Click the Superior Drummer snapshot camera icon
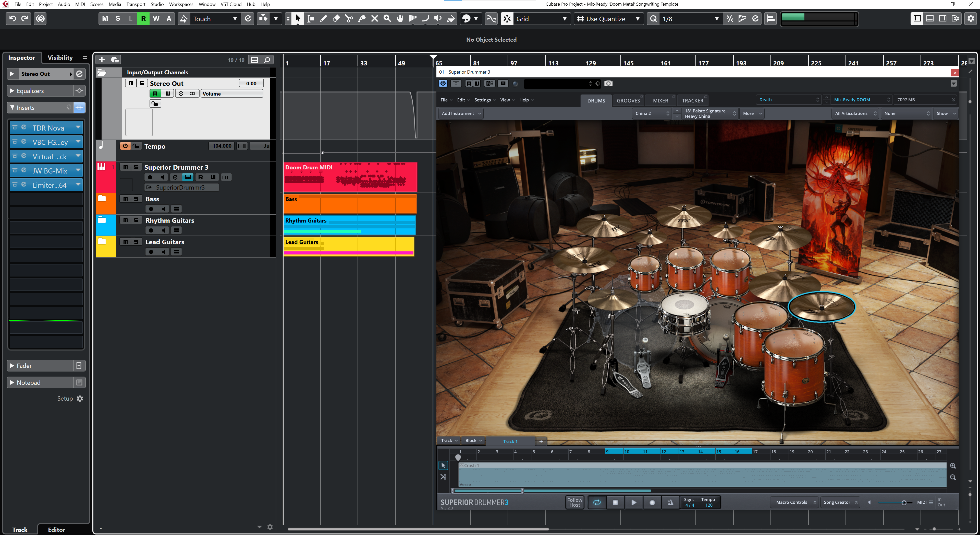Viewport: 980px width, 535px height. [608, 83]
